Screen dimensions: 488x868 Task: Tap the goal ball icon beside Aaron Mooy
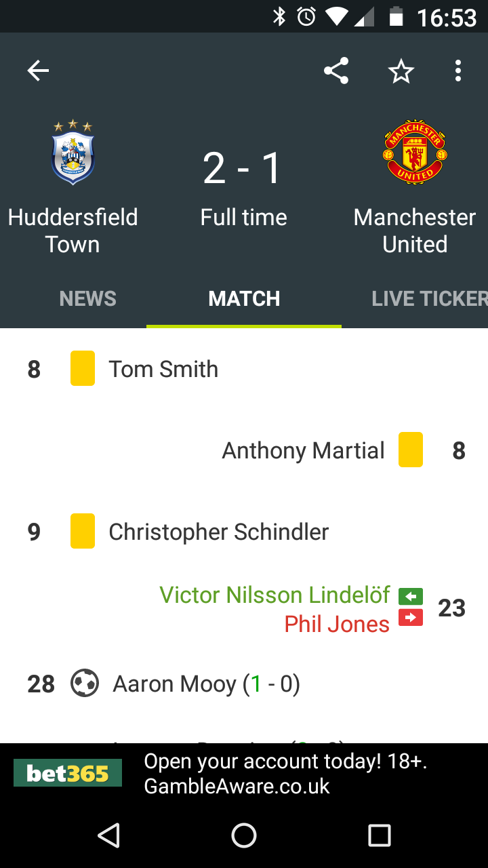click(85, 684)
